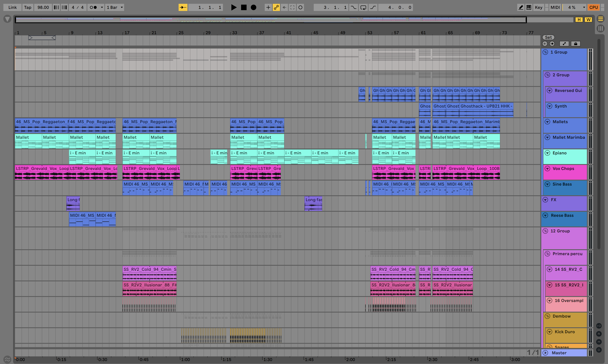Jump to Next Locator arrow
Viewport: 608px width, 364px height.
click(552, 44)
